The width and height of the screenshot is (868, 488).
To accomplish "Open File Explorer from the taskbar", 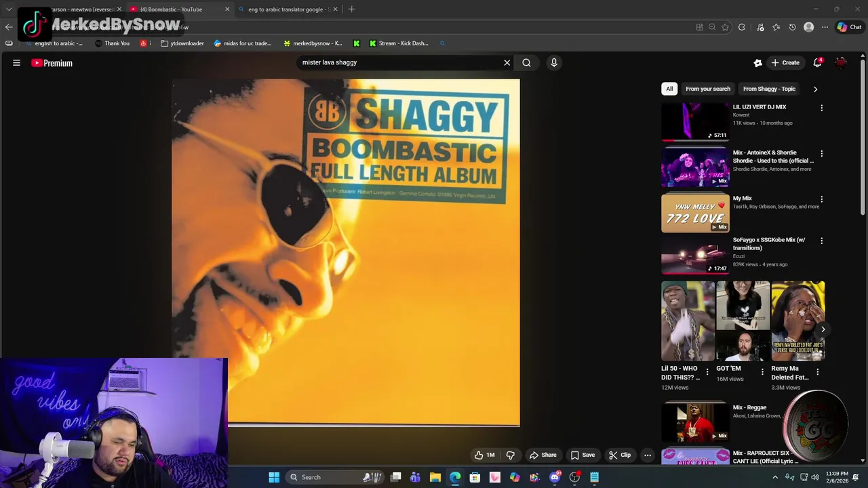I will pos(435,477).
